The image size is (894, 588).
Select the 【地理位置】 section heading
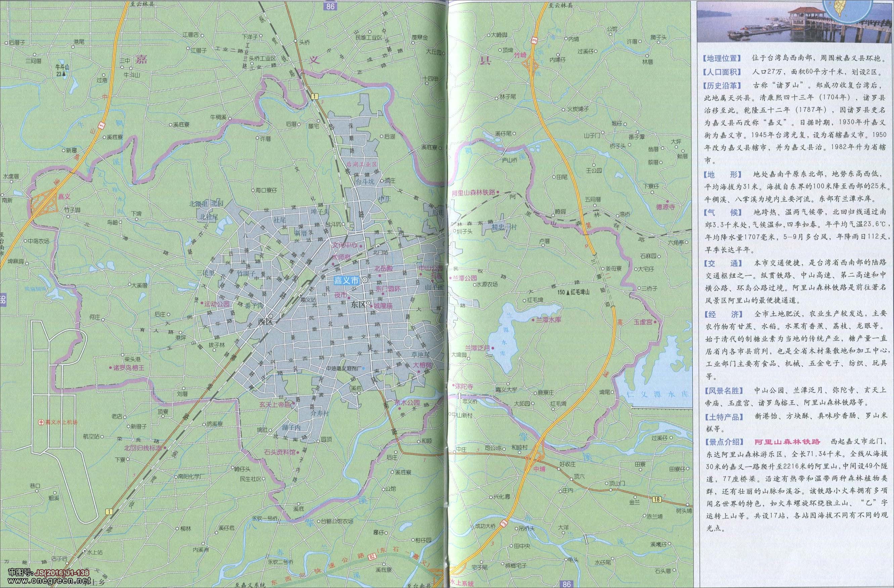(722, 59)
